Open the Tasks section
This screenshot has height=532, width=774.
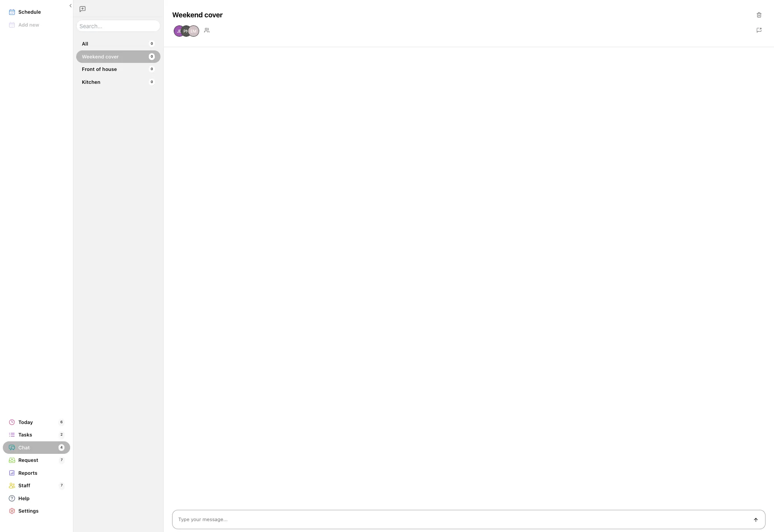36,435
